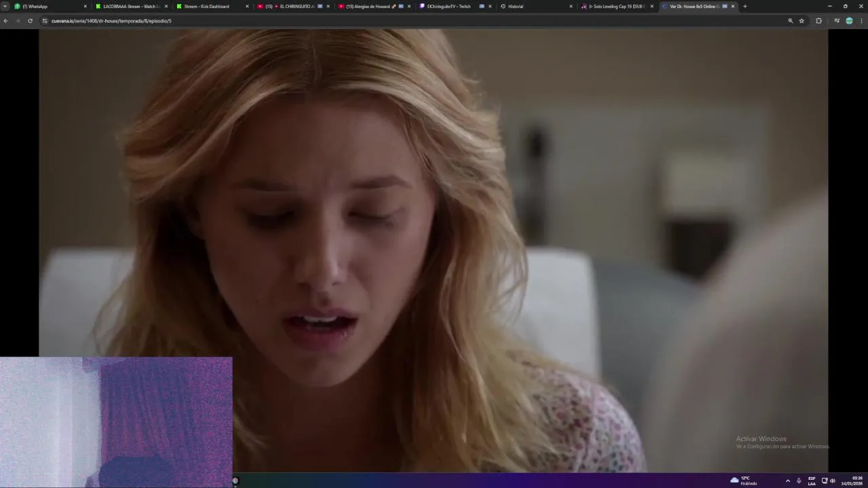Close the Solo Leveling tab

652,6
